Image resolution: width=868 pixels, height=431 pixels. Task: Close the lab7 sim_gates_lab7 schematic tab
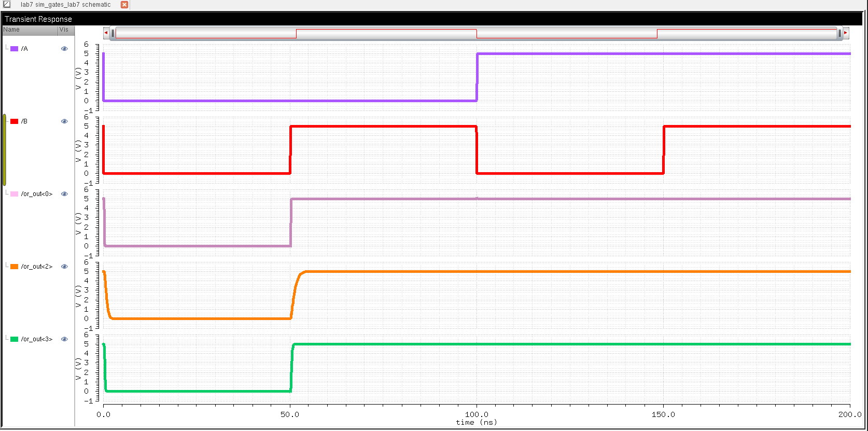(x=124, y=5)
